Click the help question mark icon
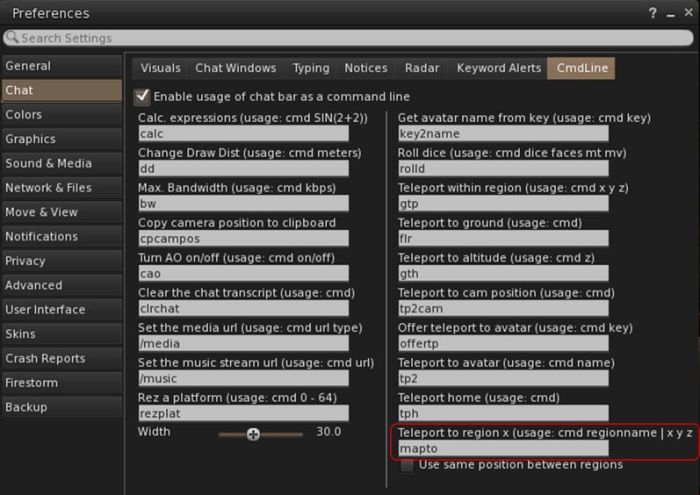This screenshot has height=495, width=700. pos(655,13)
